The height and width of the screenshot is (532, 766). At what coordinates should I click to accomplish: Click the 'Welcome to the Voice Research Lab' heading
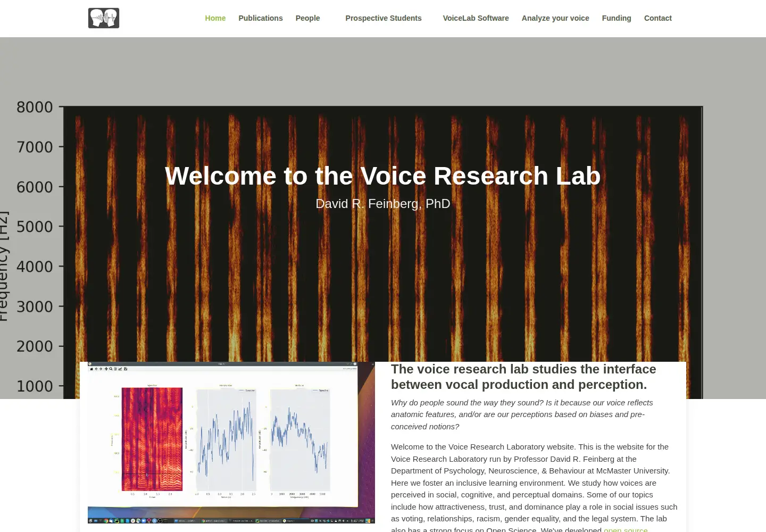pos(383,176)
